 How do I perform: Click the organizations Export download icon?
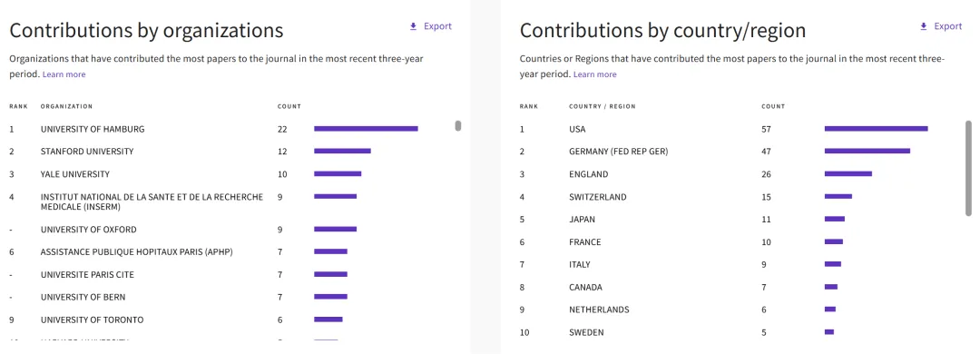[413, 26]
